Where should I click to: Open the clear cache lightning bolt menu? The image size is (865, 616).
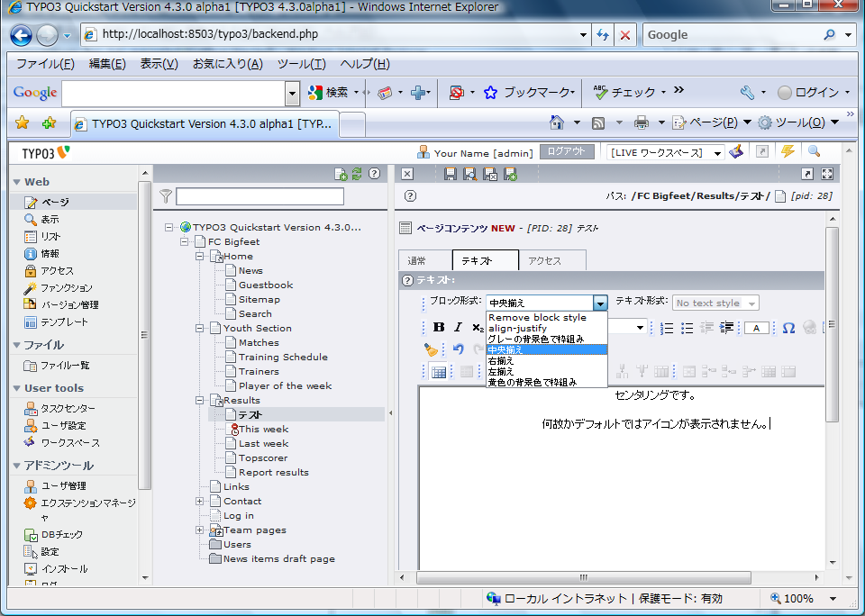coord(788,151)
